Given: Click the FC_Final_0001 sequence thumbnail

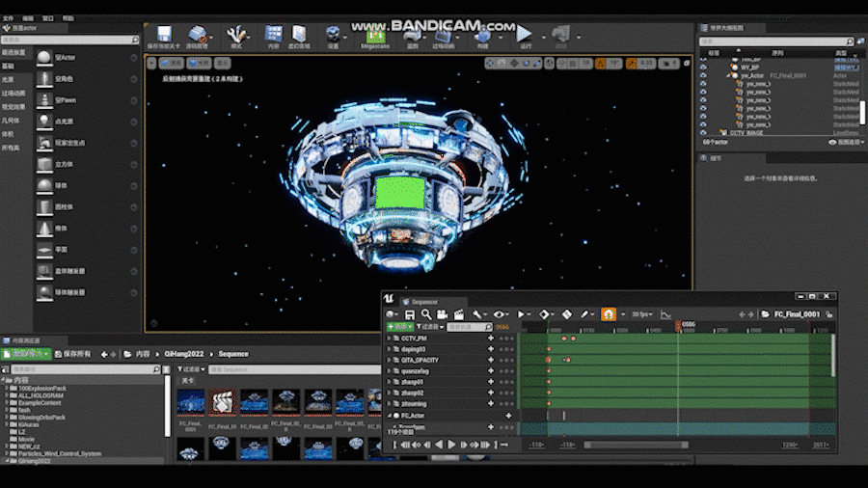Looking at the screenshot, I should point(190,402).
